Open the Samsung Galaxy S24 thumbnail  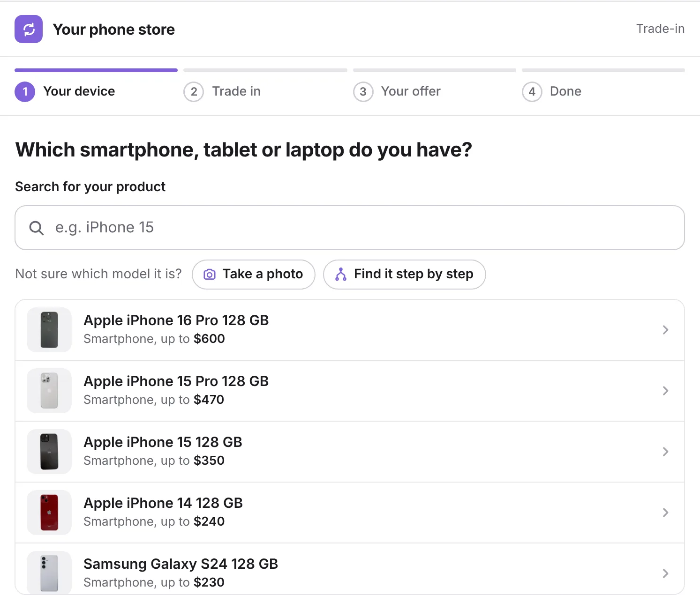49,573
